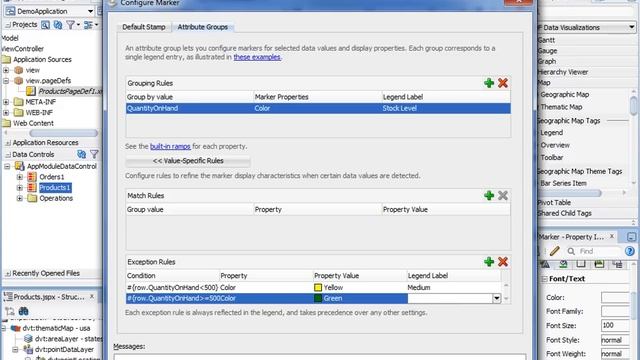This screenshot has height=360, width=640.
Task: Expand the Operations folder
Action: coord(20,198)
